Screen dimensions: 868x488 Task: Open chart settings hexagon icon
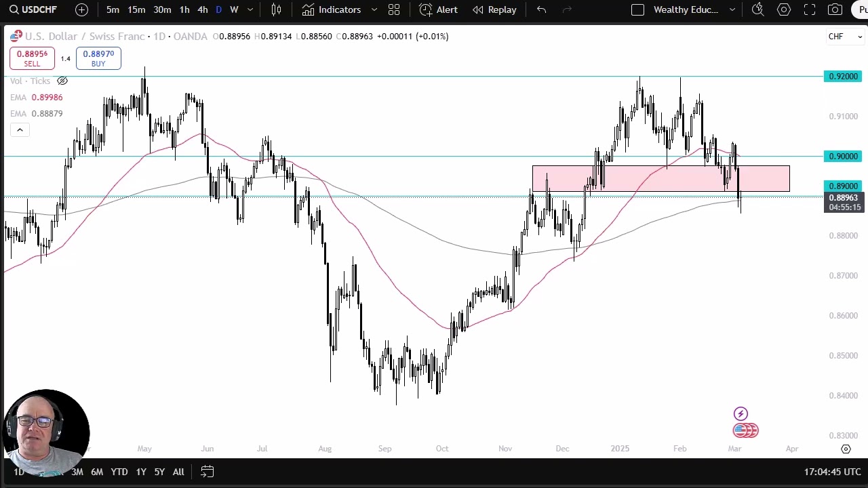coord(784,9)
